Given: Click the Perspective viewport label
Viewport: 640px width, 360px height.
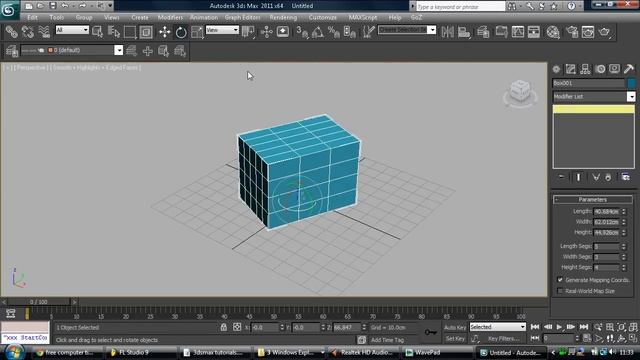Looking at the screenshot, I should point(31,68).
